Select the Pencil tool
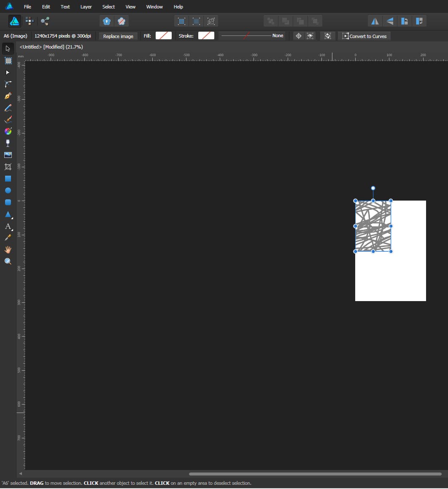Viewport: 448px width, 489px height. coord(8,108)
